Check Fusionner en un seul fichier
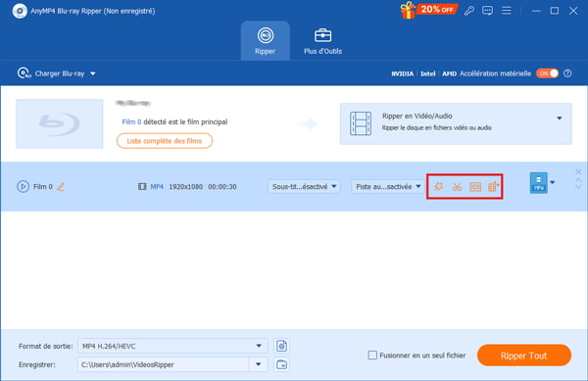Screen dimensions: 588x381 [372, 356]
